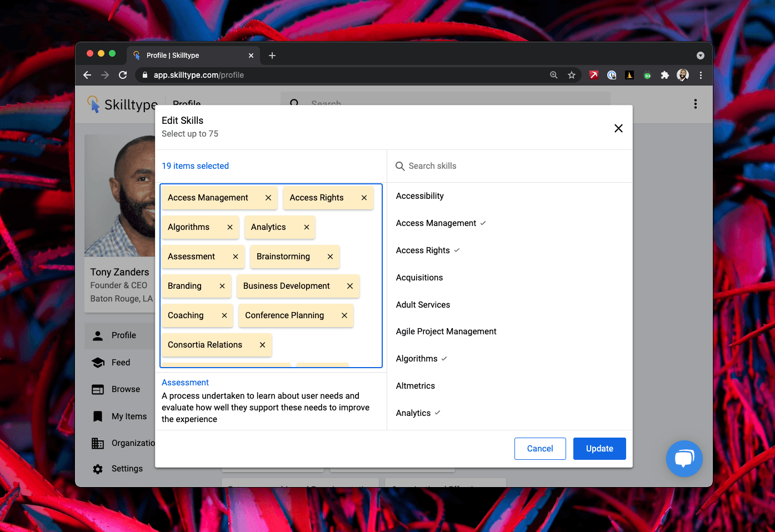Image resolution: width=775 pixels, height=532 pixels.
Task: Remove the Brainstorming chip with its X
Action: click(x=330, y=257)
